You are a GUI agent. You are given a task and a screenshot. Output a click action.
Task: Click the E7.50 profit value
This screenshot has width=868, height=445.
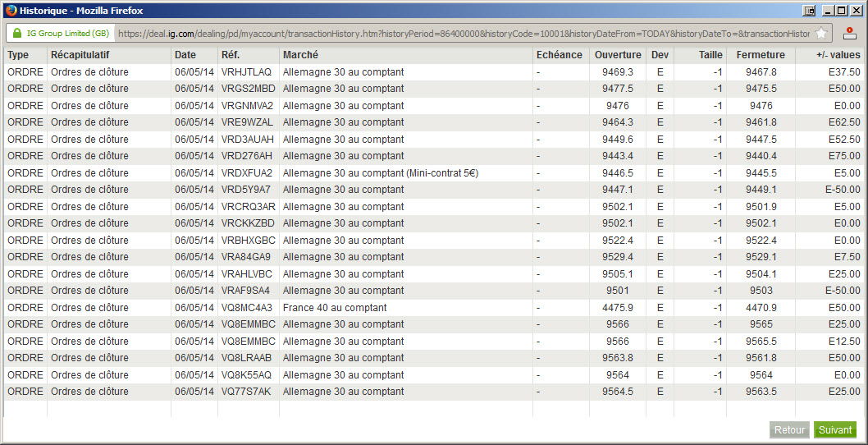(x=847, y=257)
